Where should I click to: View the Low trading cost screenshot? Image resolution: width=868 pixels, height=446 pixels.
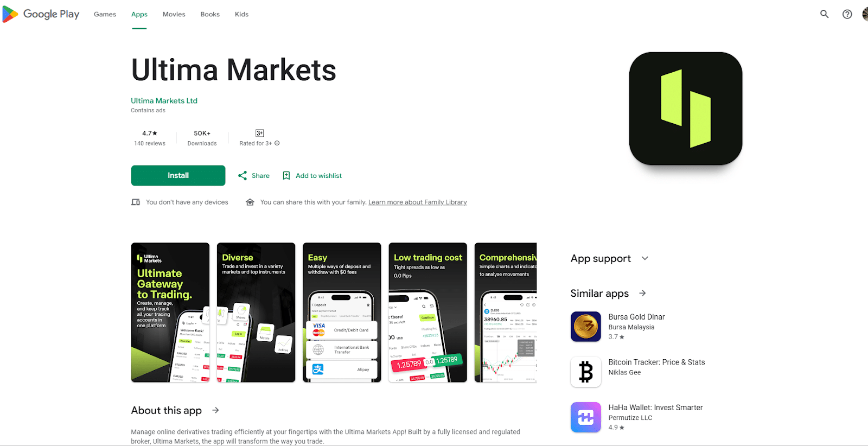(428, 313)
